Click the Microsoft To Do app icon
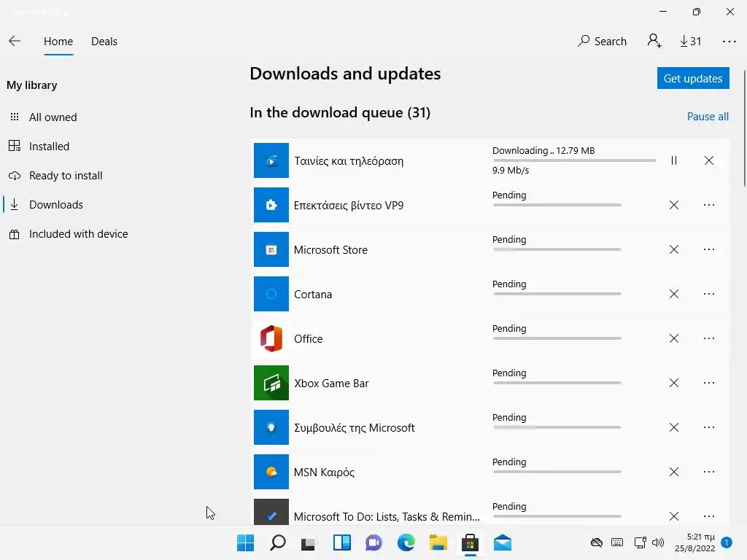The height and width of the screenshot is (560, 747). (271, 513)
